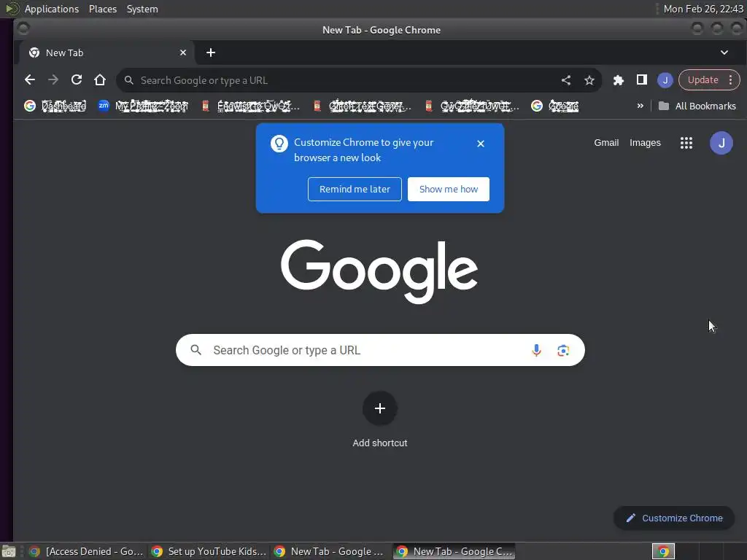Select the active New Tab taskbar window
The height and width of the screenshot is (560, 747).
click(454, 551)
